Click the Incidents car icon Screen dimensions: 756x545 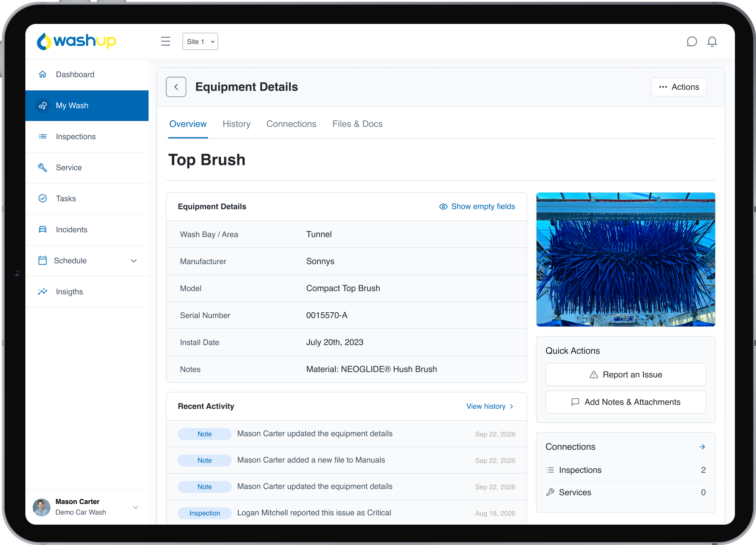pos(42,229)
